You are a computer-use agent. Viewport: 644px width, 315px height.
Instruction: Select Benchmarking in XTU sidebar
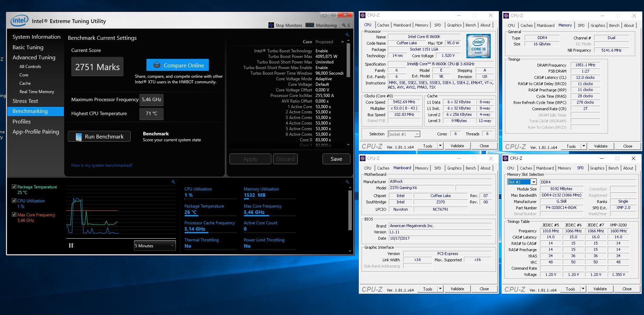tap(36, 111)
